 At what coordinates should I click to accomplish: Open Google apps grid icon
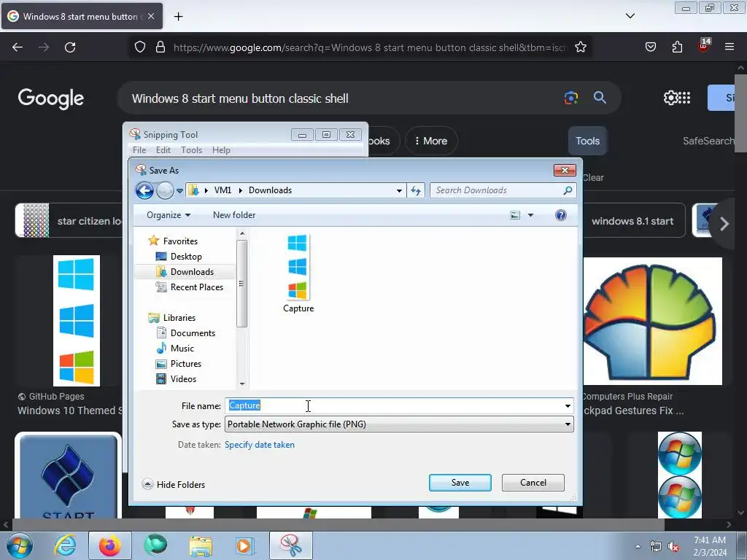coord(684,98)
